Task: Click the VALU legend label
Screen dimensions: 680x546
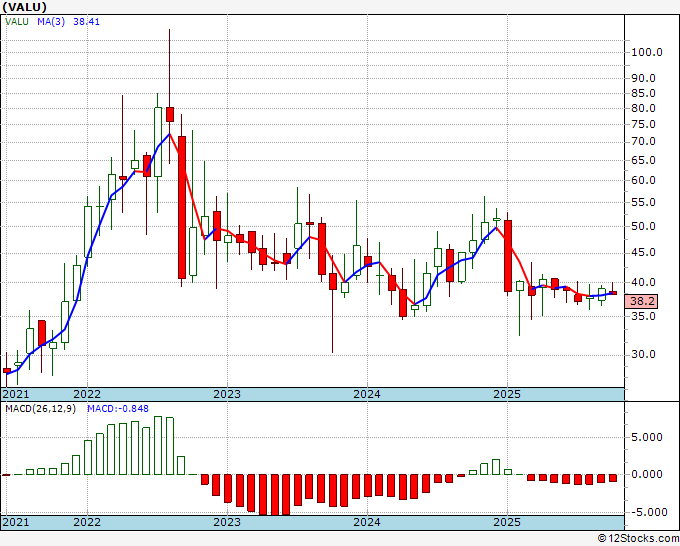Action: point(16,21)
